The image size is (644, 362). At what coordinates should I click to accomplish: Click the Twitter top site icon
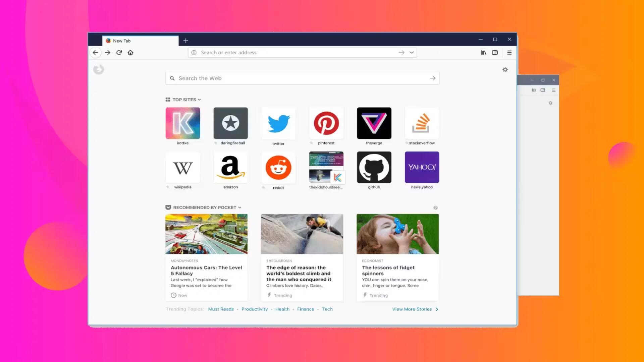[x=279, y=123]
